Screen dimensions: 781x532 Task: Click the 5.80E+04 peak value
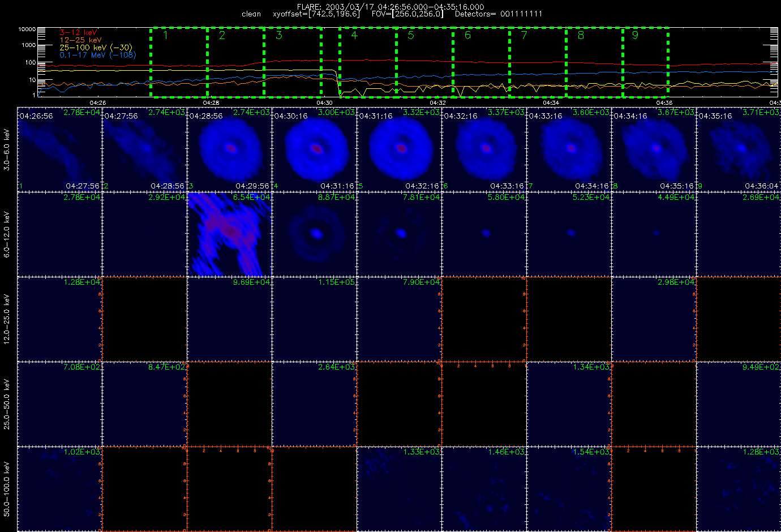(507, 197)
